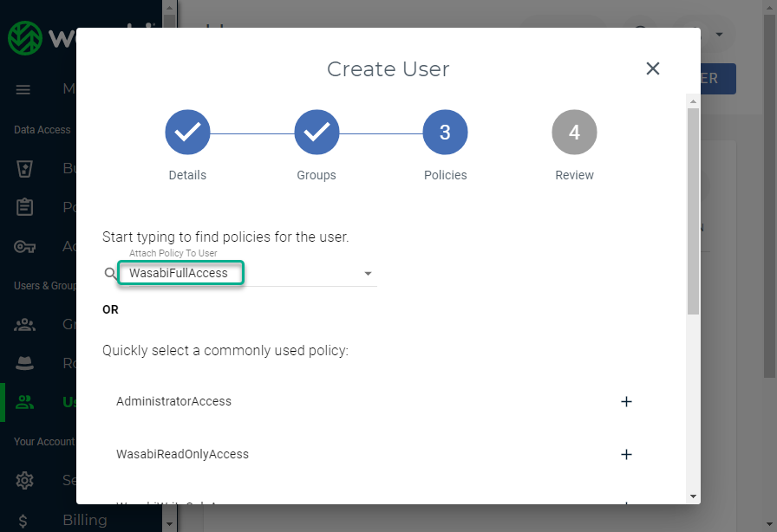Screen dimensions: 777x532
Task: Click the dialog scrollbar up arrow
Action: pyautogui.click(x=693, y=101)
